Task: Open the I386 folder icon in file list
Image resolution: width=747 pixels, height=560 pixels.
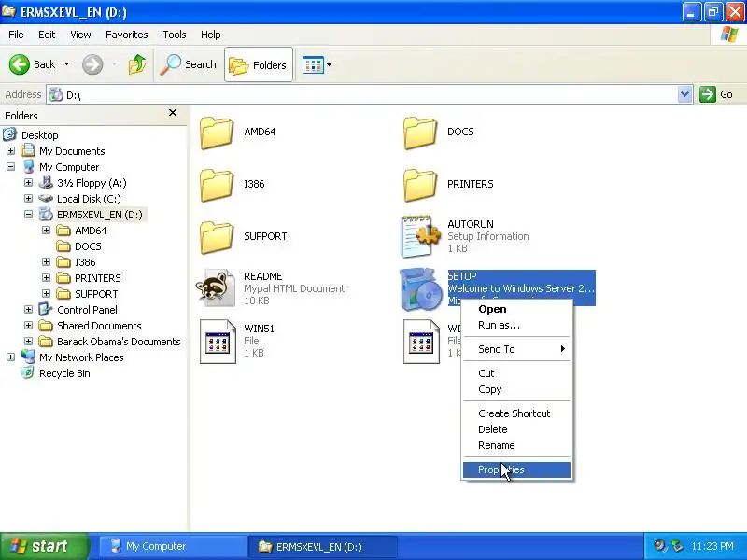Action: click(217, 185)
